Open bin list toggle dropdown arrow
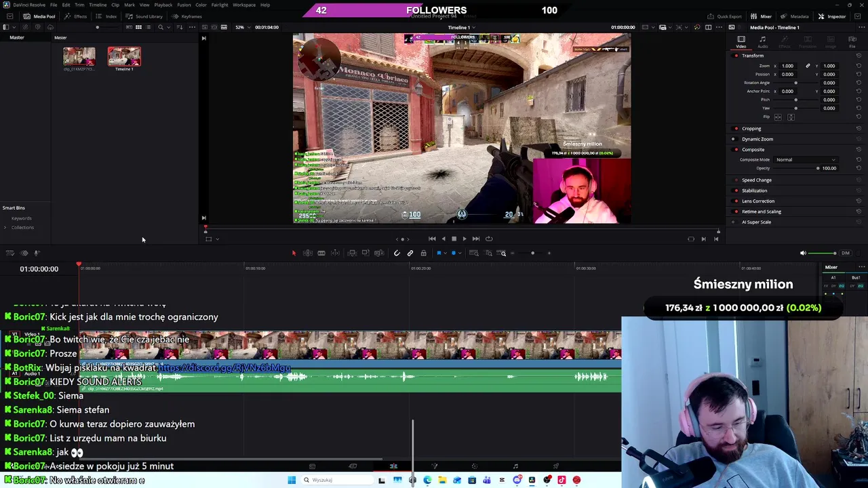The width and height of the screenshot is (868, 488). (15, 27)
